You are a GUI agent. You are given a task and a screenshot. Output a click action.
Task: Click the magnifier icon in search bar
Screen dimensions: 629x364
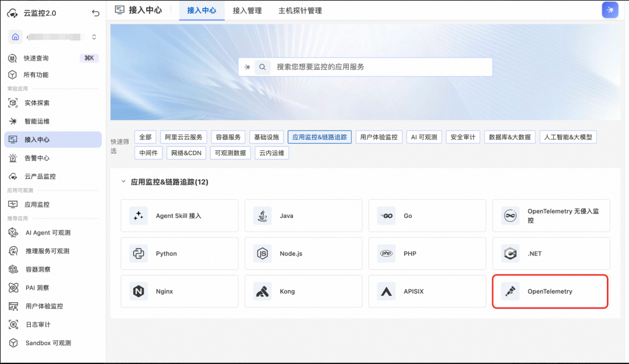pyautogui.click(x=262, y=67)
